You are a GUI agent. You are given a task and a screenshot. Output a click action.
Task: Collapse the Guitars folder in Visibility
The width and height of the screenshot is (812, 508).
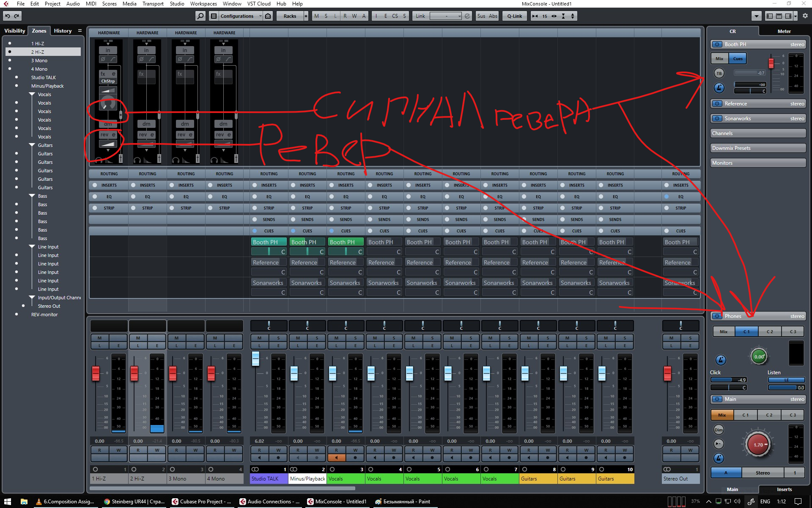(x=32, y=145)
